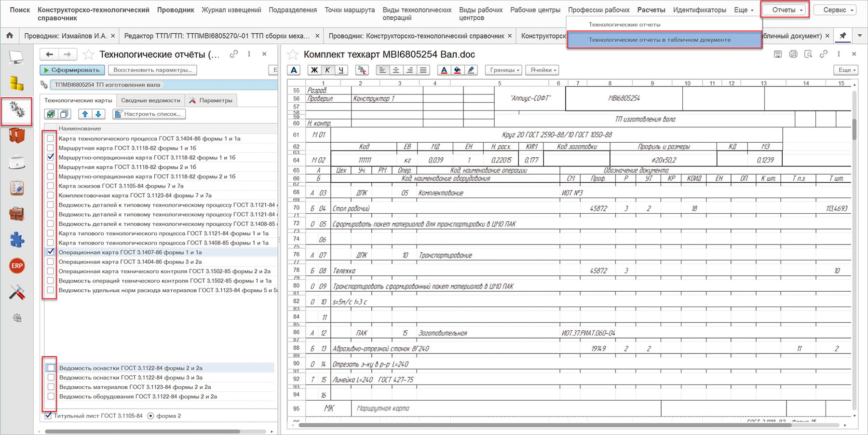Go to the home page tab icon
This screenshot has height=435, width=868.
pos(9,36)
